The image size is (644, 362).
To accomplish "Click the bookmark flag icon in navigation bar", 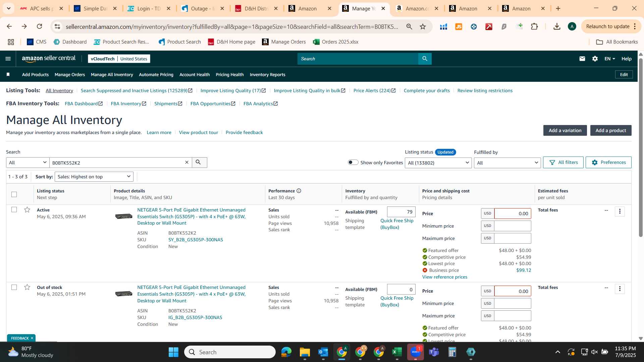I will (x=8, y=74).
